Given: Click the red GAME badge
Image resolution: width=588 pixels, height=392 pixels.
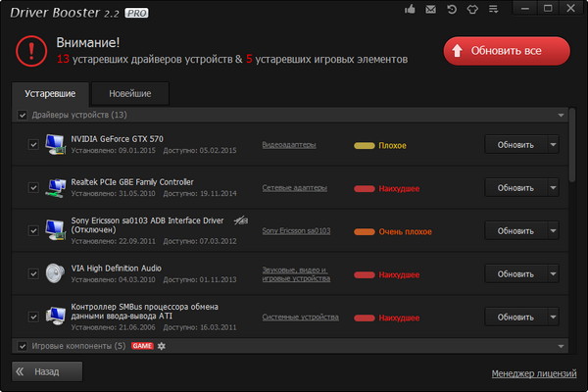Looking at the screenshot, I should (x=142, y=346).
